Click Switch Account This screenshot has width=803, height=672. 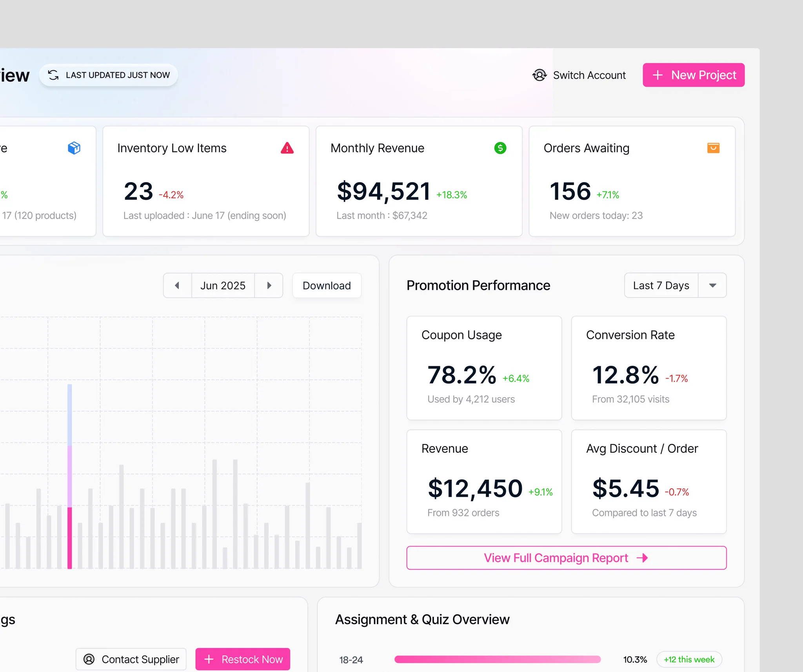coord(579,75)
